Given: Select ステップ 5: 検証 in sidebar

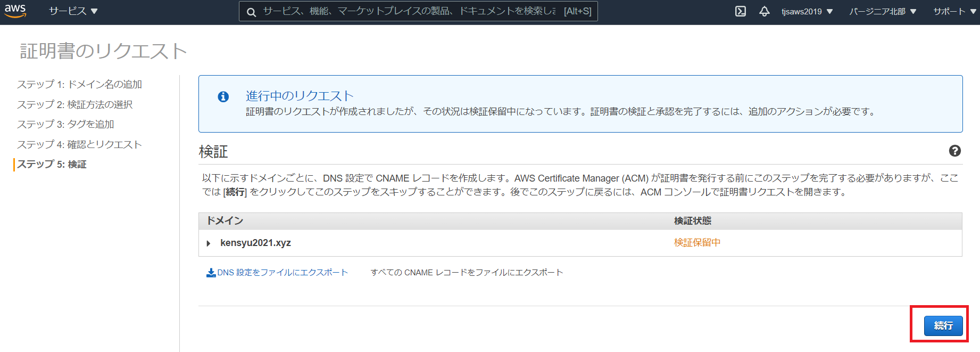Looking at the screenshot, I should (x=52, y=164).
